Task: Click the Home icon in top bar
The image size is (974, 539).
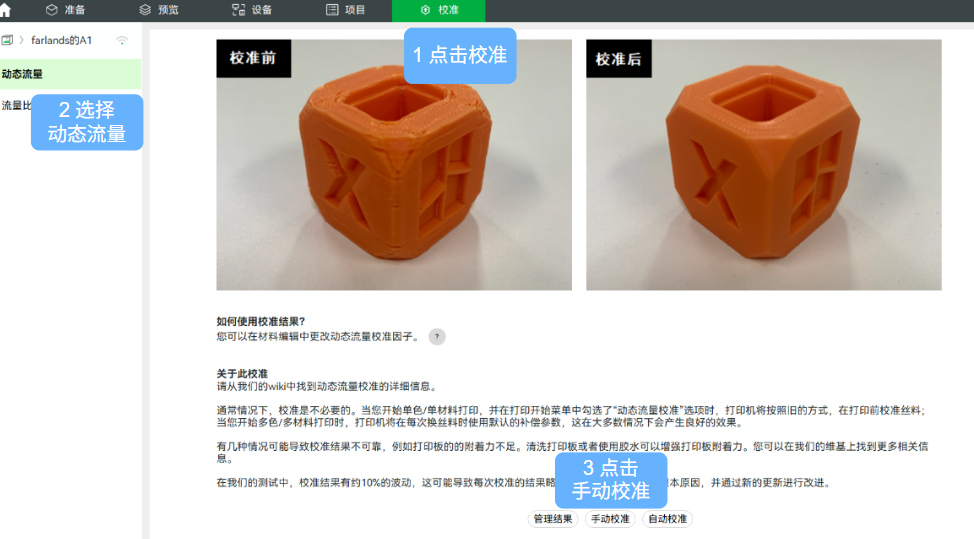Action: coord(5,10)
